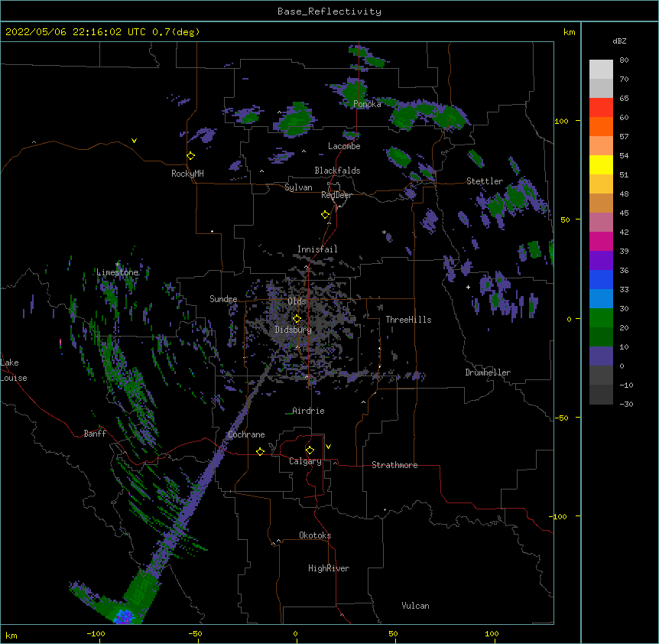Click the Sylvan label
The image size is (659, 644).
(x=298, y=187)
